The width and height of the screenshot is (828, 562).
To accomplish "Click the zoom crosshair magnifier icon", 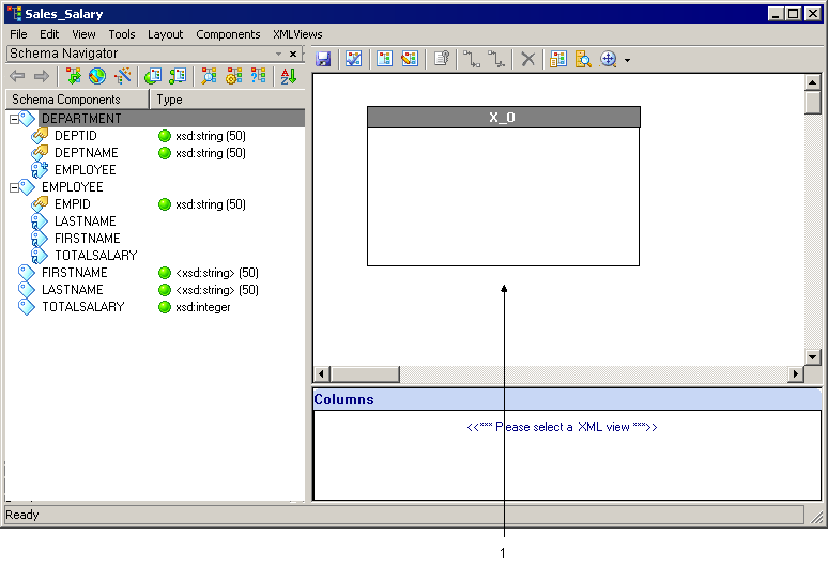I will 607,59.
